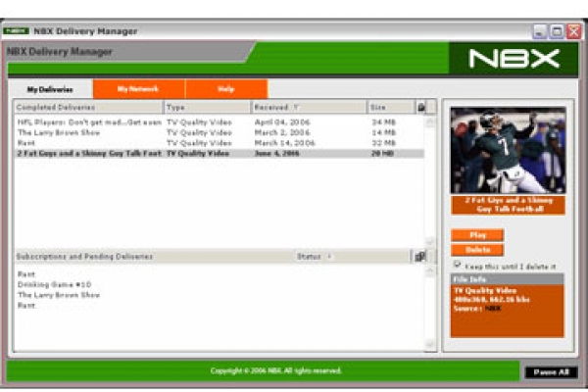
Task: Click the lock icon in Completed Deliveries header
Action: (x=421, y=107)
